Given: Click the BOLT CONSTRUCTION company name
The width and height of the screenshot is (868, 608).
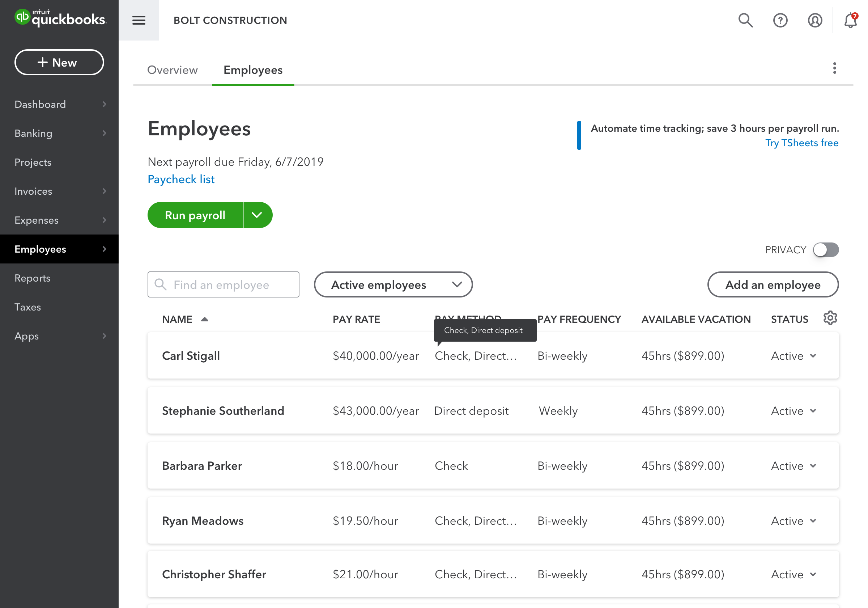Looking at the screenshot, I should pyautogui.click(x=230, y=20).
